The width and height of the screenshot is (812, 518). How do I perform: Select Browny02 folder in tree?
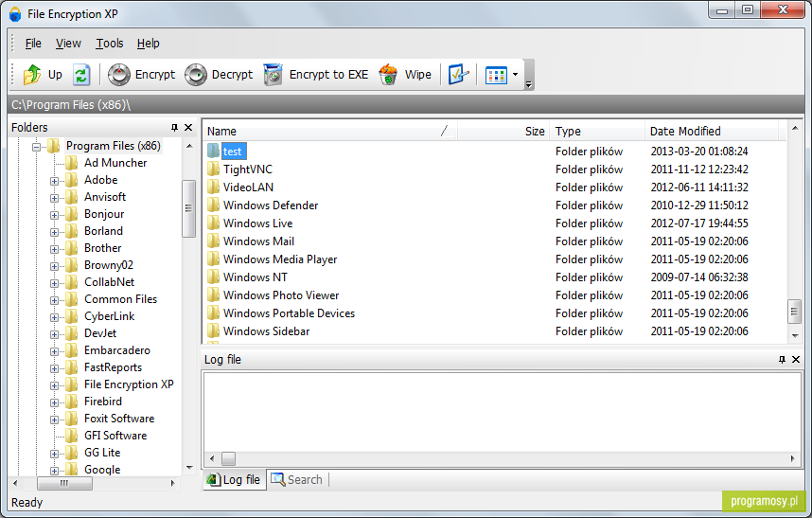click(109, 265)
